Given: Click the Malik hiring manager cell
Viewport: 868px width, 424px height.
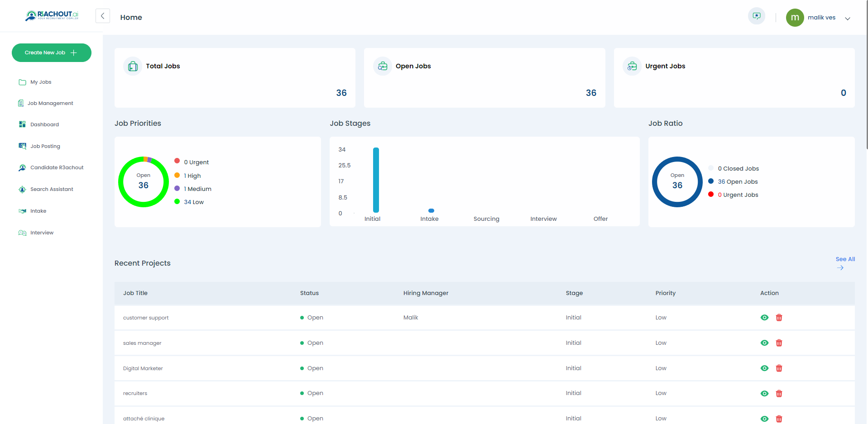Looking at the screenshot, I should [x=411, y=318].
